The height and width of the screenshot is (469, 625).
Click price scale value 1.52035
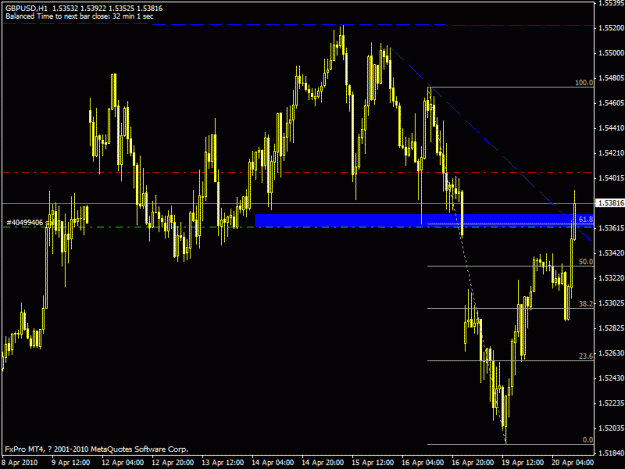point(610,428)
